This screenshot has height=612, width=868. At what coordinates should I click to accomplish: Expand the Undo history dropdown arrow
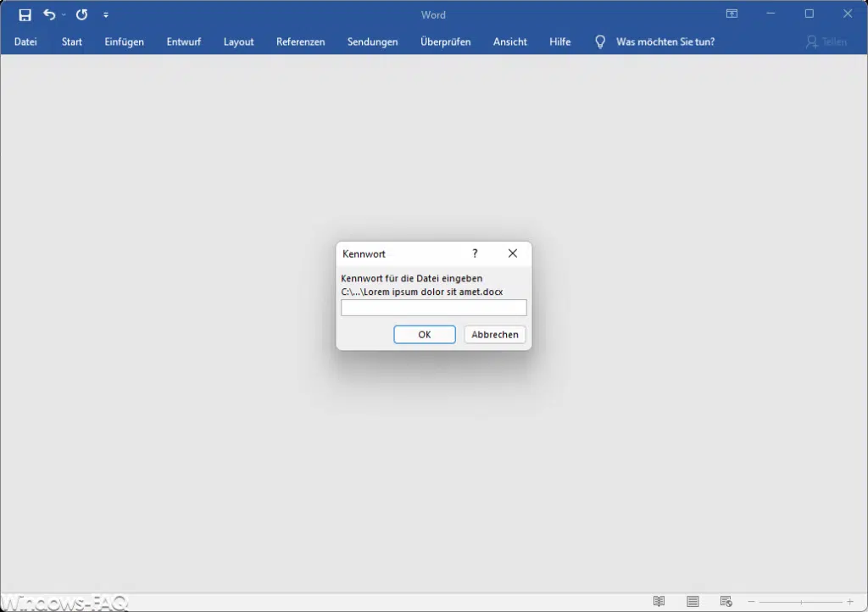click(x=64, y=15)
